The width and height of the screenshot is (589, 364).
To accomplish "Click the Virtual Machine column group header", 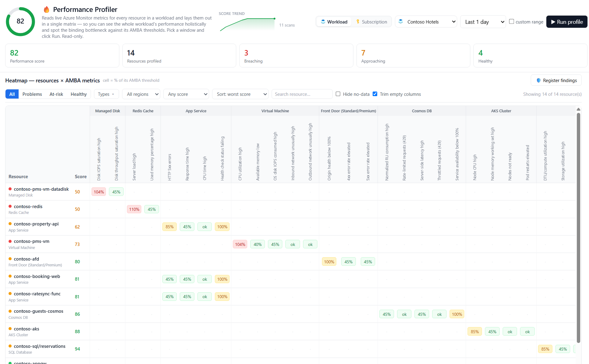I will click(x=275, y=111).
